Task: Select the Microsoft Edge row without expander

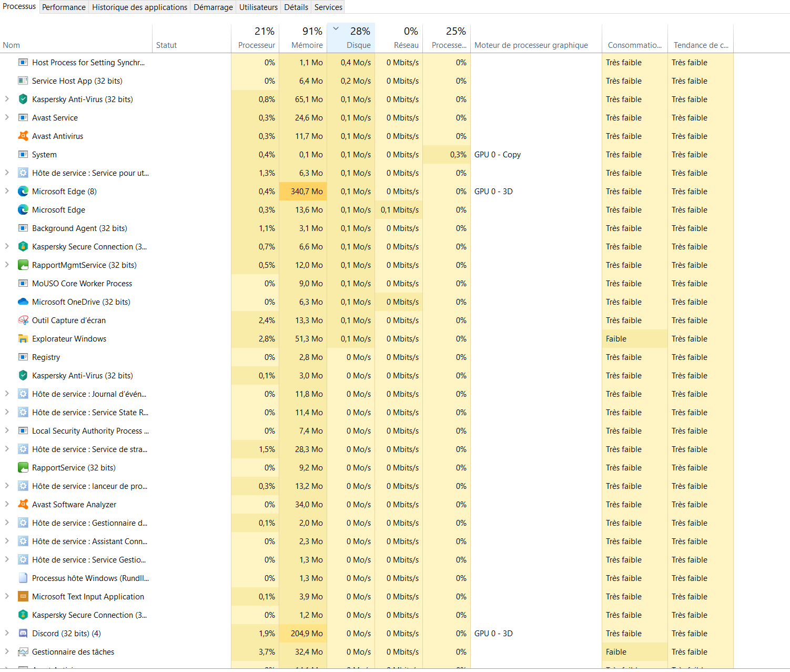Action: (367, 209)
